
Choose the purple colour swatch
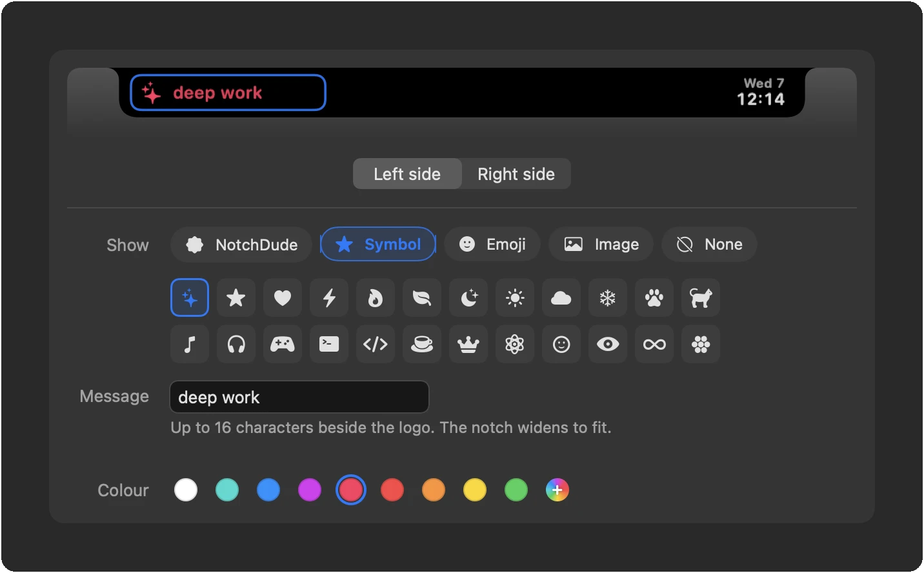tap(310, 490)
